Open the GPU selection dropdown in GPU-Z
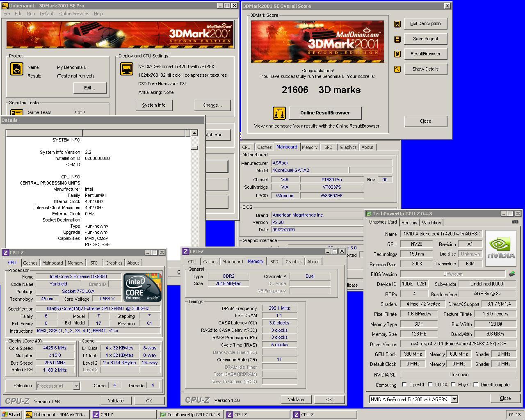 tap(454, 399)
